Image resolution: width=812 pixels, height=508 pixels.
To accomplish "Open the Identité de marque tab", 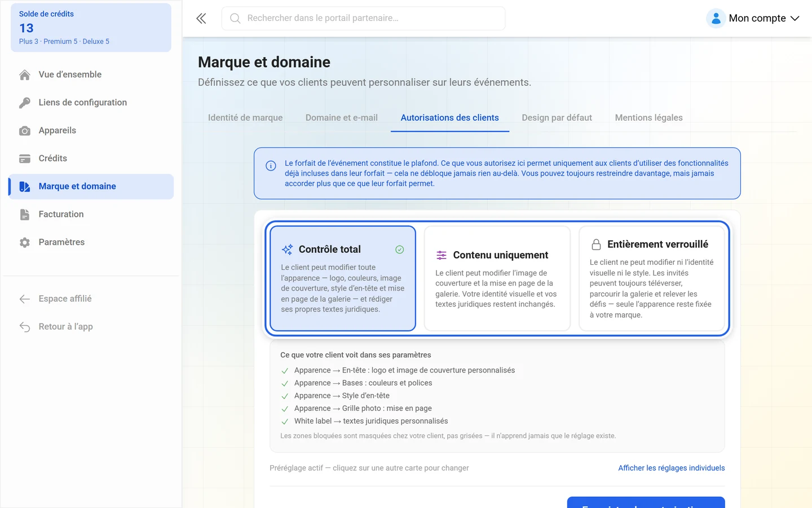I will 245,117.
